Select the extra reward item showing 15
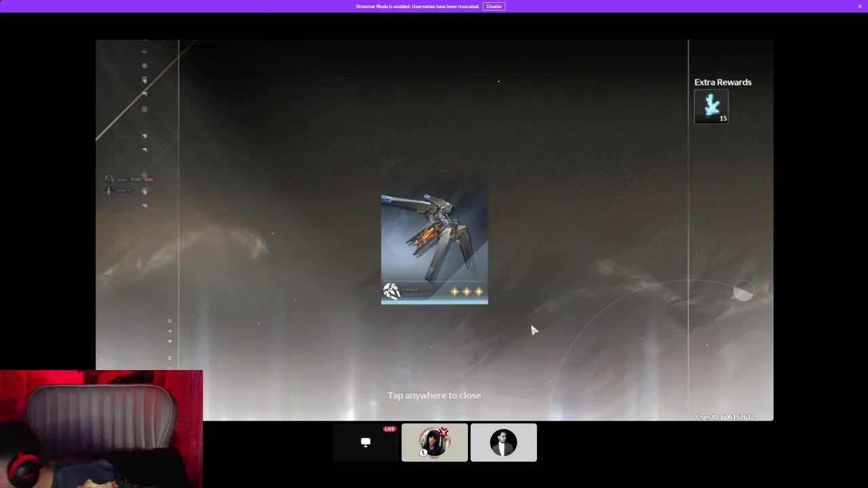 coord(711,106)
